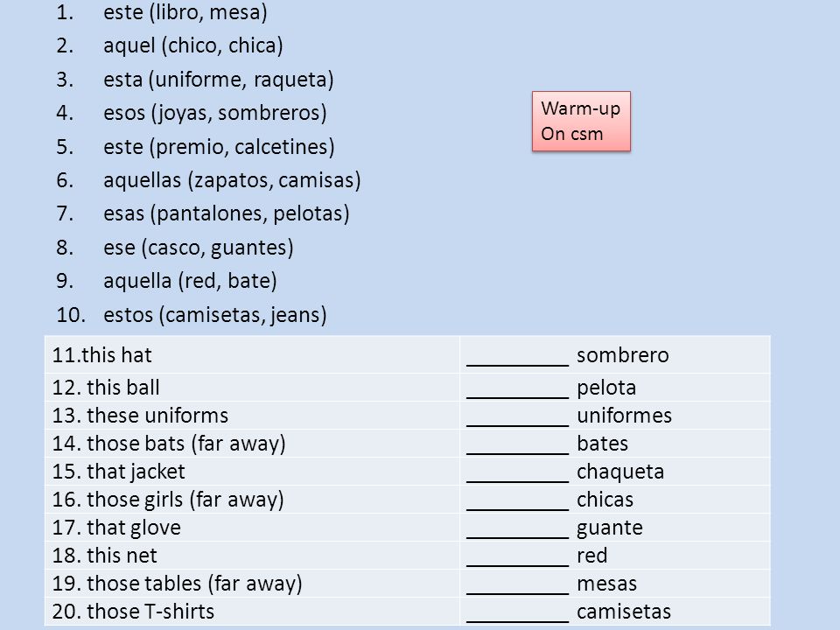Click the blank before camisetas

click(x=517, y=612)
